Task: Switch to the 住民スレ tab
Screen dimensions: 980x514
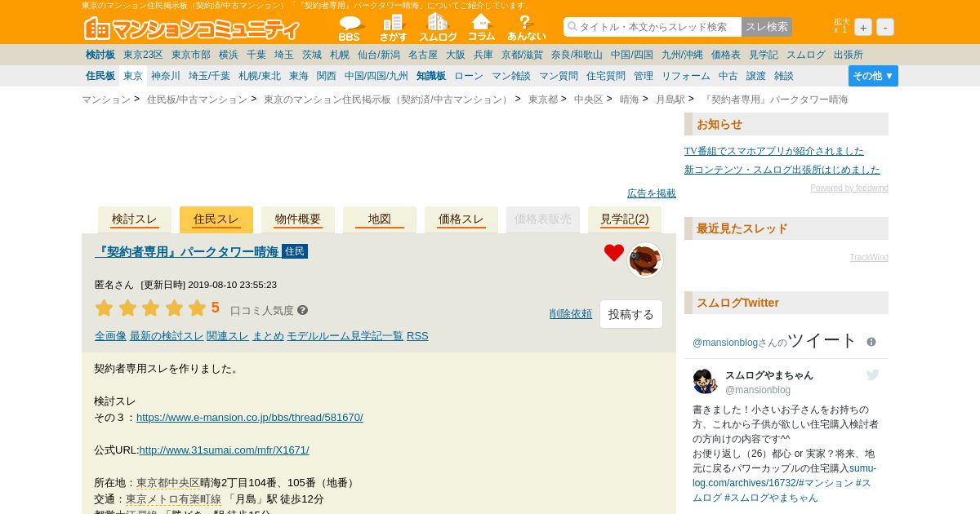Action: 216,219
